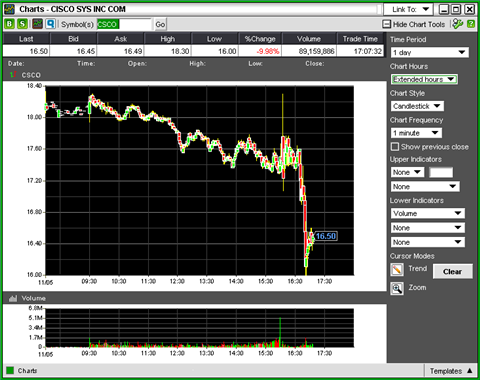The width and height of the screenshot is (480, 380).
Task: Click the Go button
Action: click(160, 24)
